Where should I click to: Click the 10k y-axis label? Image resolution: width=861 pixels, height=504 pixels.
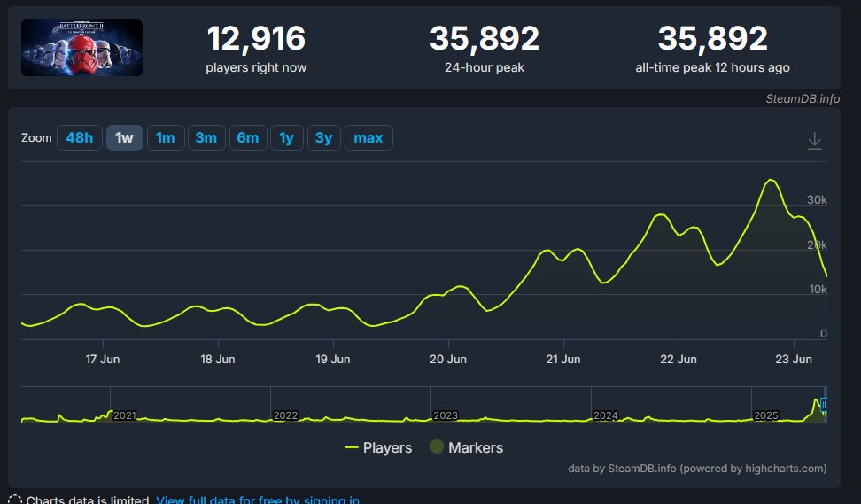pos(818,290)
